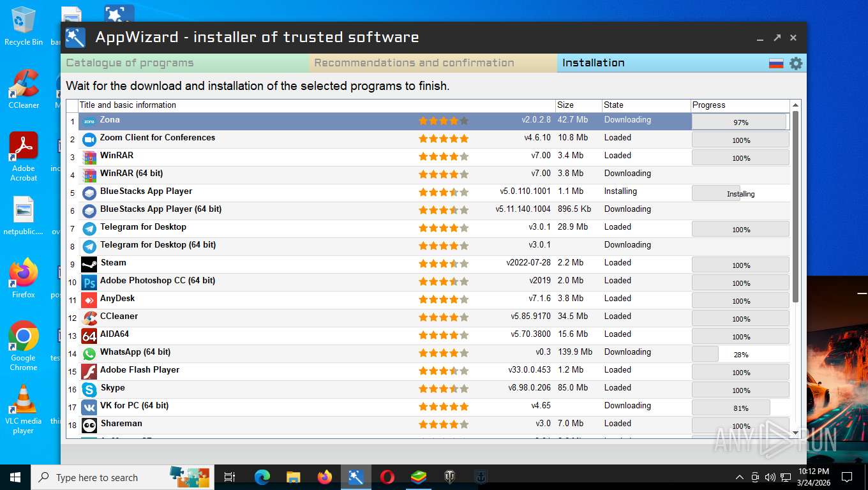Open the VLC media player desktop shortcut

[24, 409]
